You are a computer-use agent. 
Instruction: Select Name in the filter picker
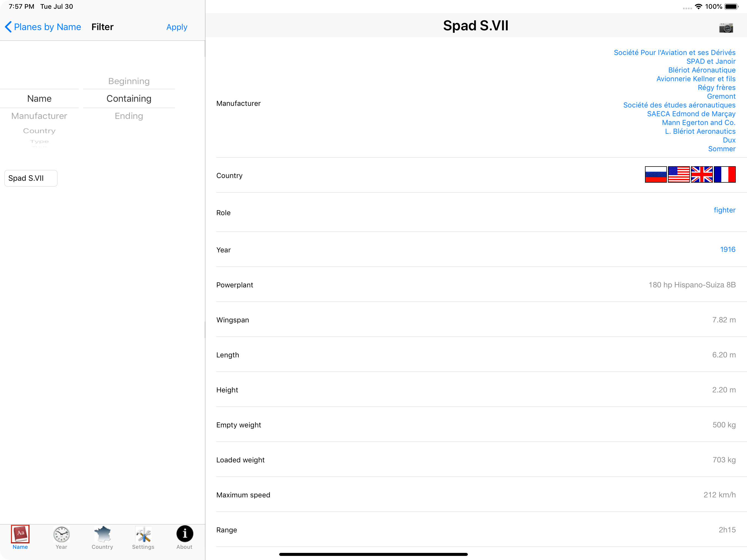[x=40, y=99]
